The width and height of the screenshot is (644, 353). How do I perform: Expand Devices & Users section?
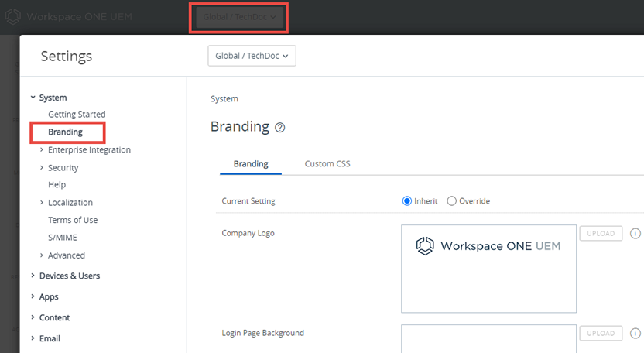[33, 276]
